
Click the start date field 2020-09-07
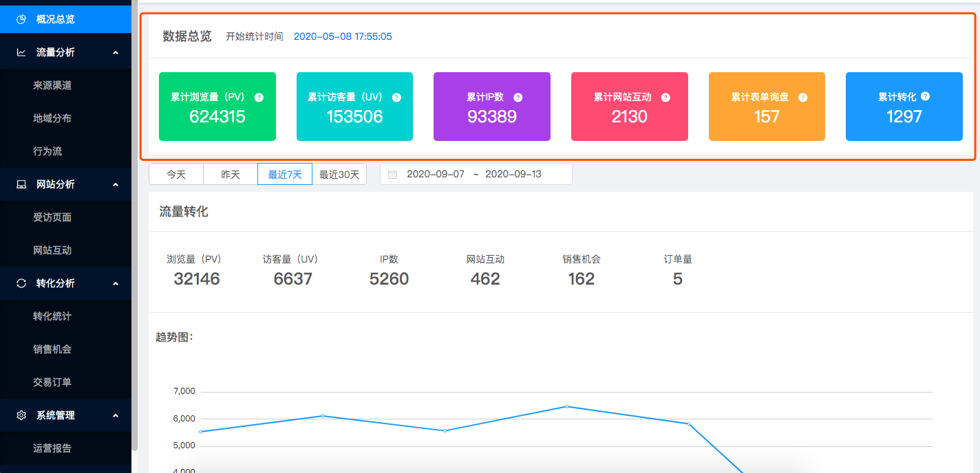click(436, 175)
